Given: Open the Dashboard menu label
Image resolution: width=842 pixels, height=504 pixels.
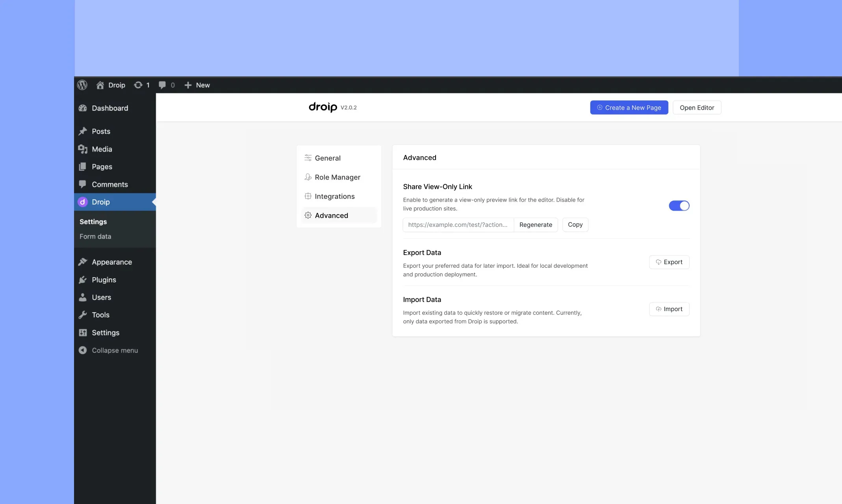Looking at the screenshot, I should 110,108.
